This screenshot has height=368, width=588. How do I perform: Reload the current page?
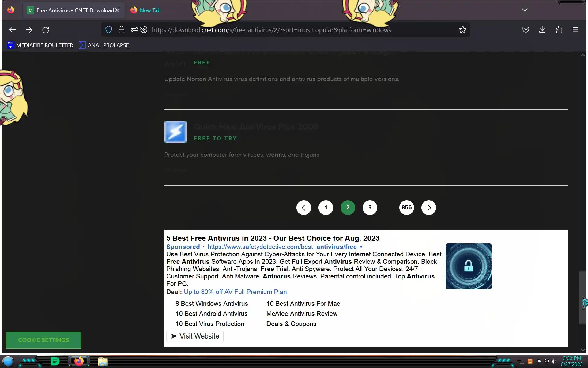tap(46, 30)
